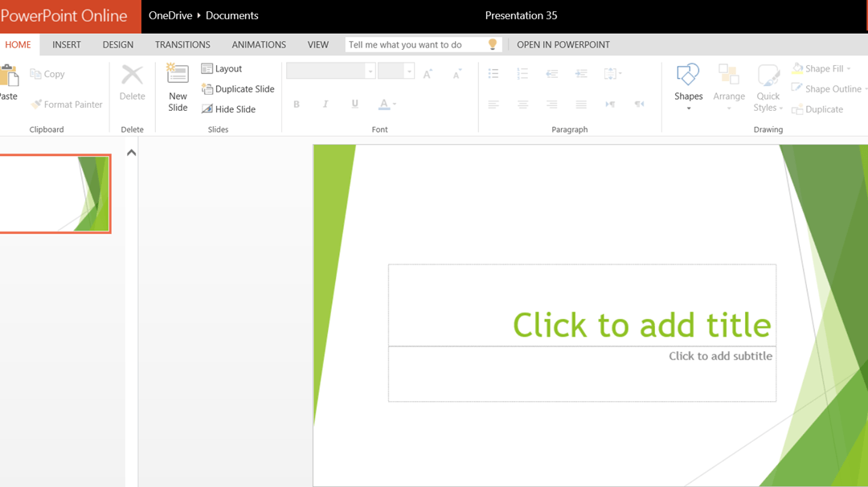Click the Hide Slide option
The width and height of the screenshot is (868, 487).
(x=233, y=108)
